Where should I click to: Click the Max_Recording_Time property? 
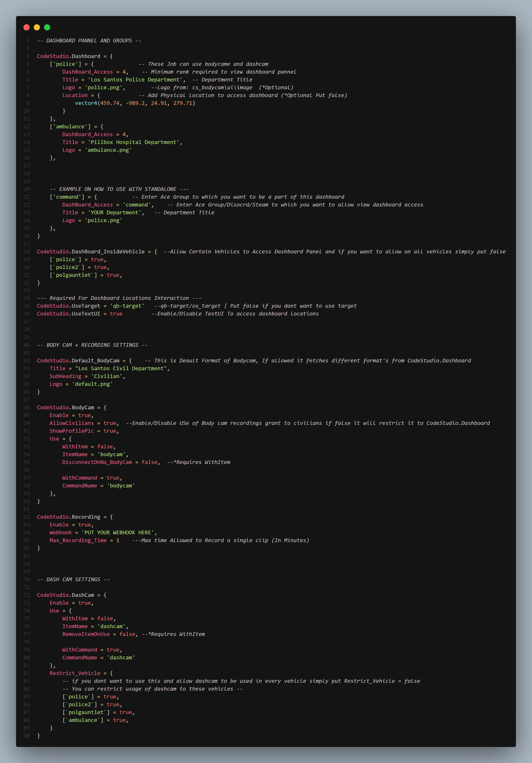point(78,540)
